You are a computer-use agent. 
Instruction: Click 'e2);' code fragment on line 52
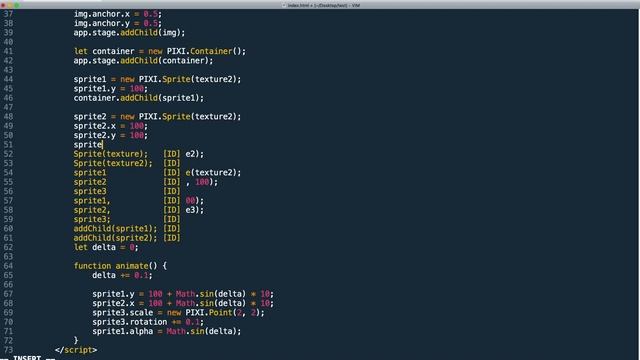194,154
